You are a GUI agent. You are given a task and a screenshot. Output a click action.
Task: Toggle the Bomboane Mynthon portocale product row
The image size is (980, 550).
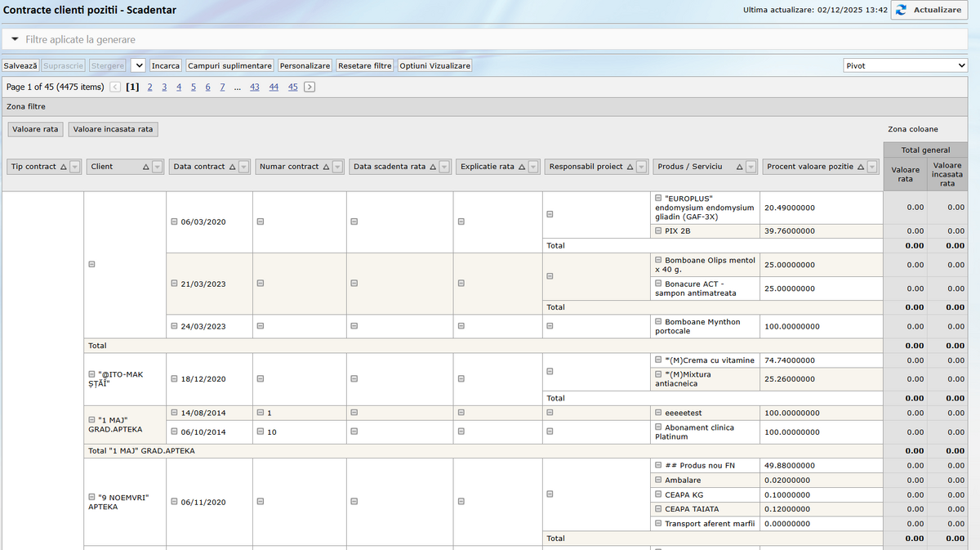tap(658, 322)
